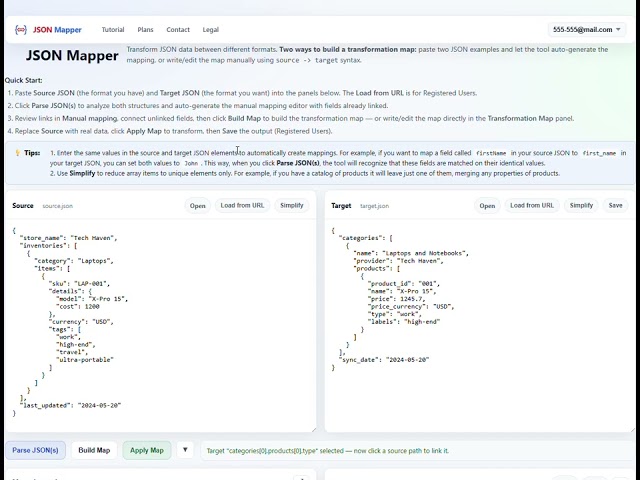Expand the arrow dropdown next to Apply Map
The image size is (640, 480).
185,450
